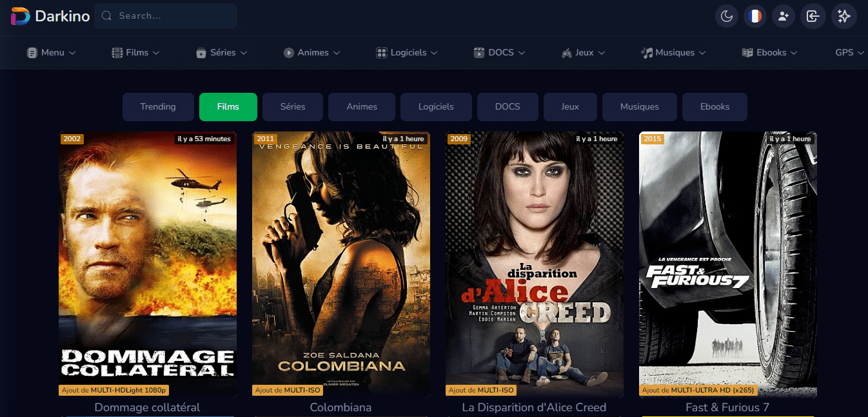Click the Fast & Furious 7 poster
Viewport: 868px width, 417px height.
click(727, 264)
